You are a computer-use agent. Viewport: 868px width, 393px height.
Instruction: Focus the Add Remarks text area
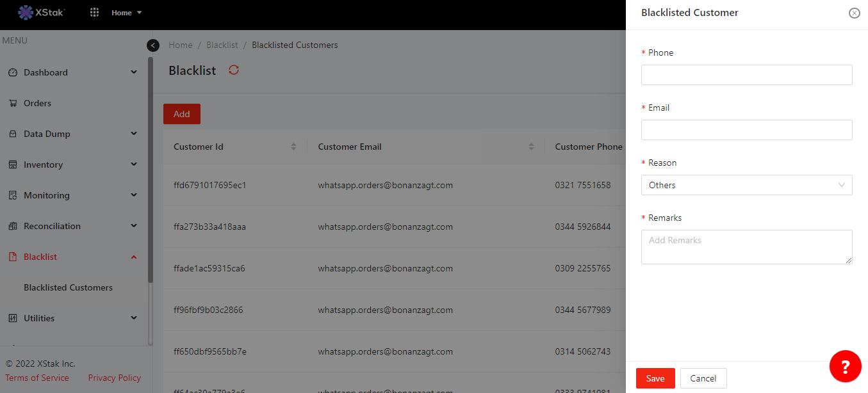click(746, 246)
